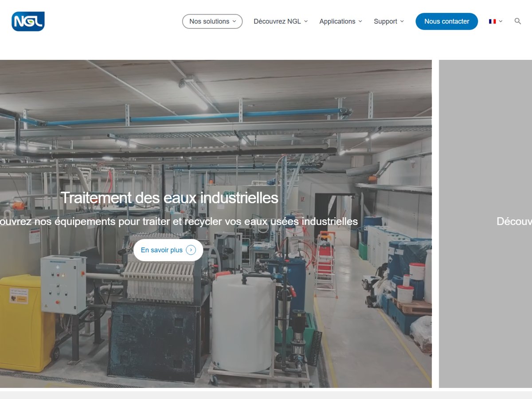Screen dimensions: 532x399
Task: Click the French flag language icon
Action: click(492, 21)
